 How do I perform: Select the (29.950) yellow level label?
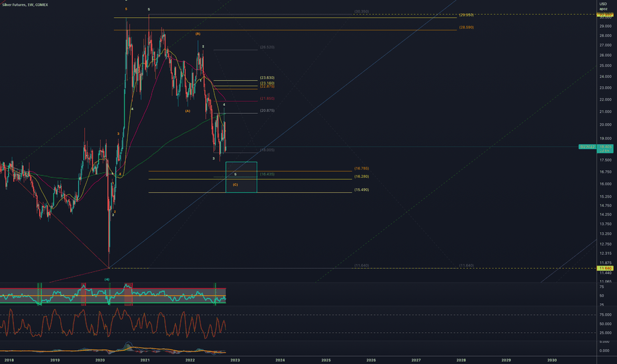click(x=466, y=15)
